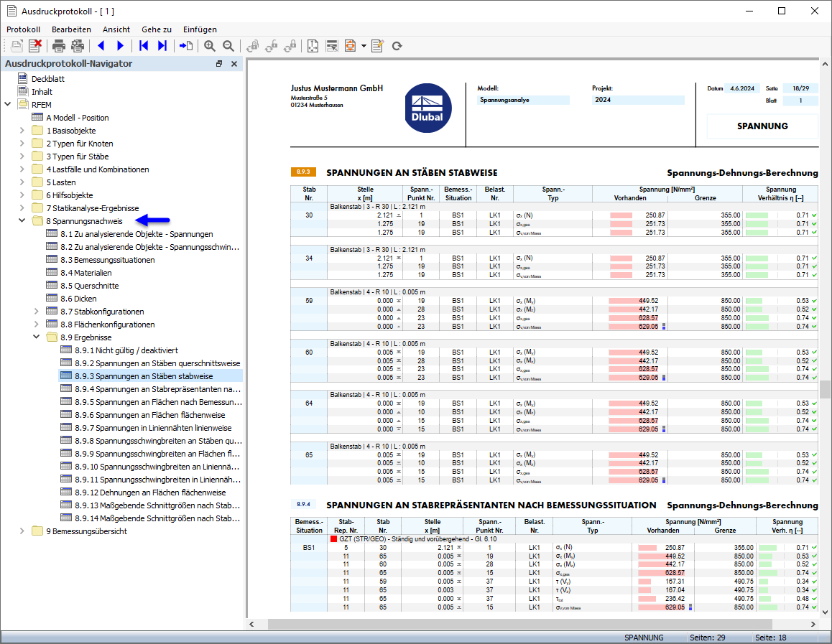Click the title bar document icon
The width and height of the screenshot is (832, 644).
pos(11,11)
